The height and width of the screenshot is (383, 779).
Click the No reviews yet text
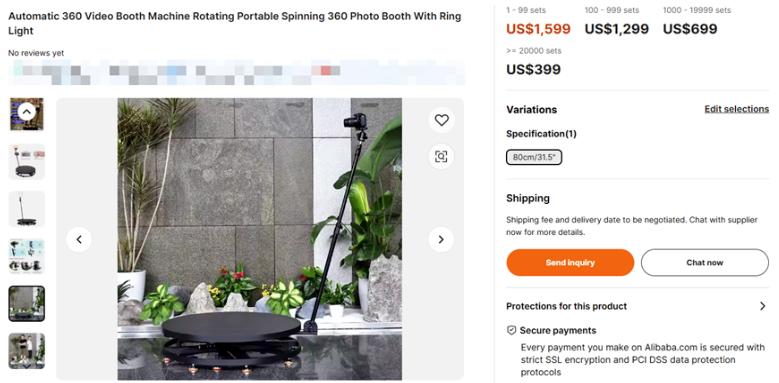tap(36, 53)
